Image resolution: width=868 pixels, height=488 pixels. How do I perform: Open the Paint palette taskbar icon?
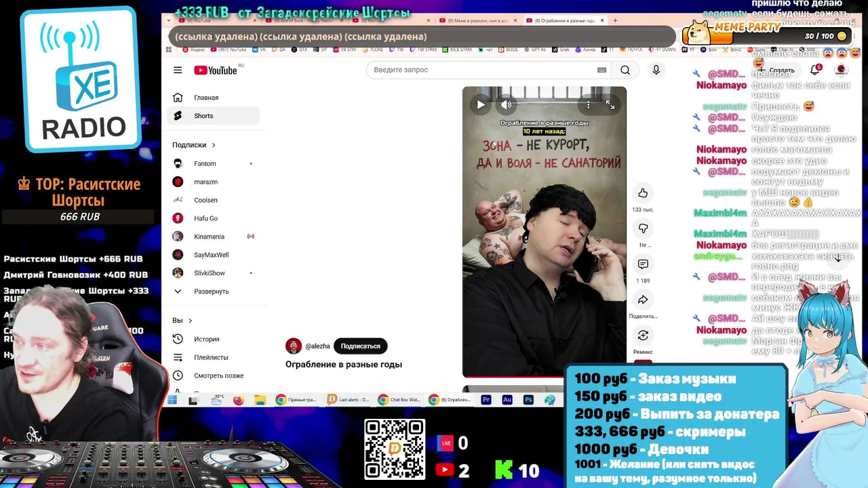[549, 401]
